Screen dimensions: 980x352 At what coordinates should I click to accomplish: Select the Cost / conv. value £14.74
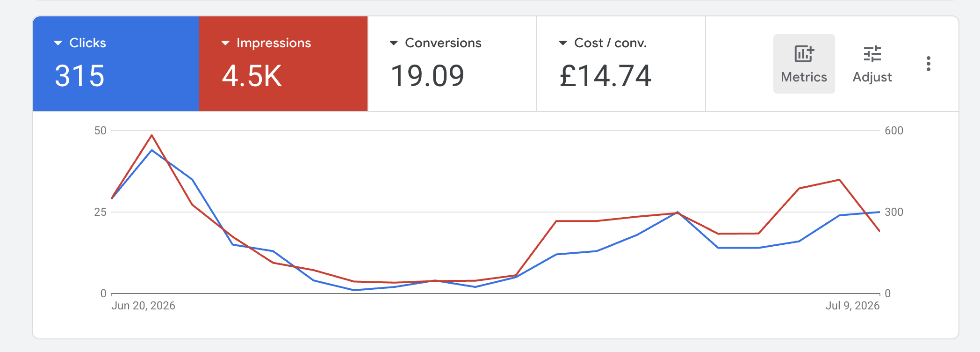pos(605,76)
